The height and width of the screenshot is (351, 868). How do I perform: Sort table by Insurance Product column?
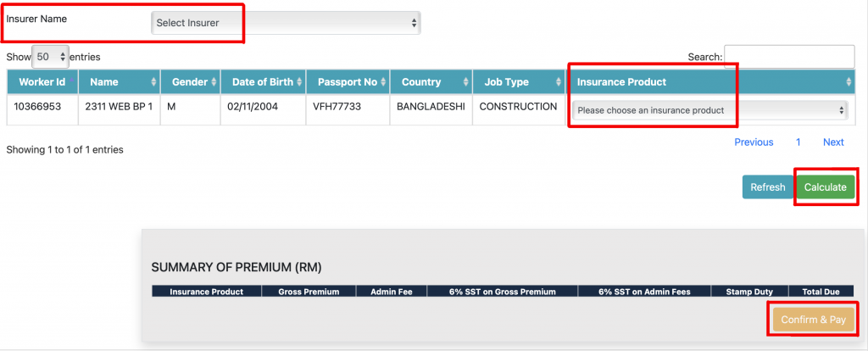point(710,82)
